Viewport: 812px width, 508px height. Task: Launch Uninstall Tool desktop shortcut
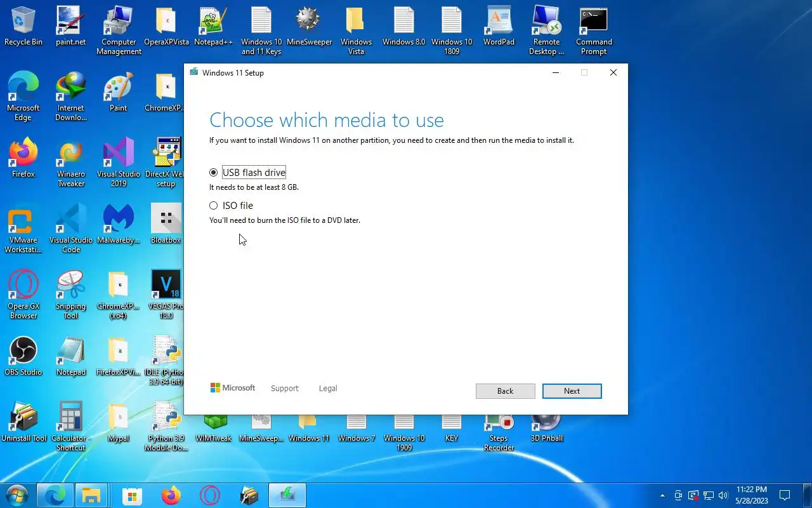pyautogui.click(x=23, y=423)
